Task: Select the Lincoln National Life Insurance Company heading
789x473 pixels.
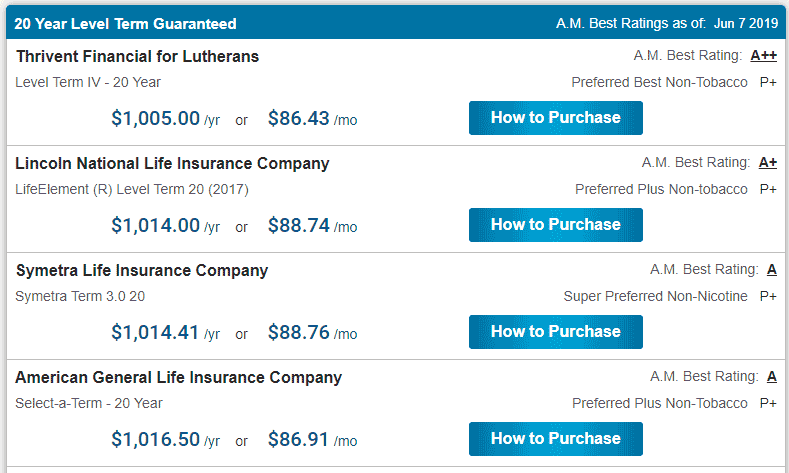Action: [172, 164]
